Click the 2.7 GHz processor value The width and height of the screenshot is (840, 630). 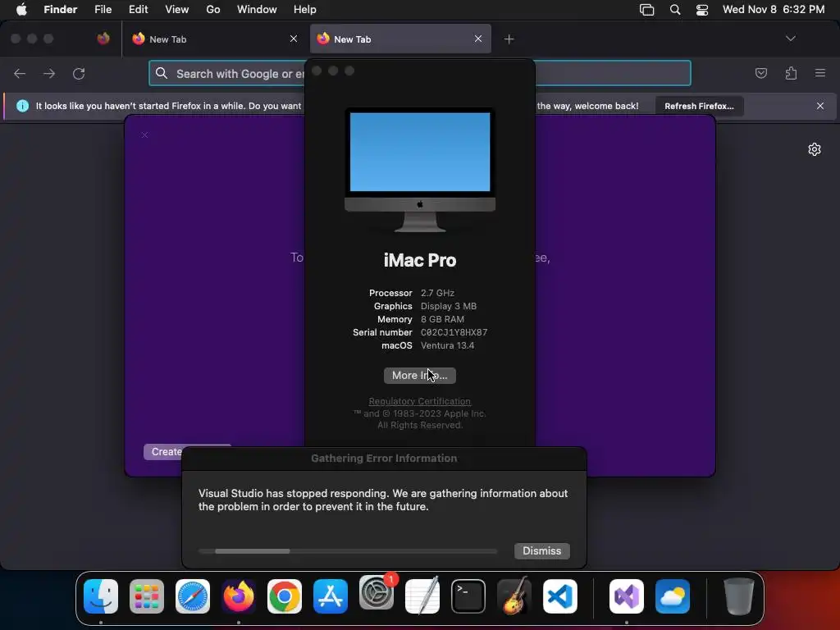tap(437, 293)
